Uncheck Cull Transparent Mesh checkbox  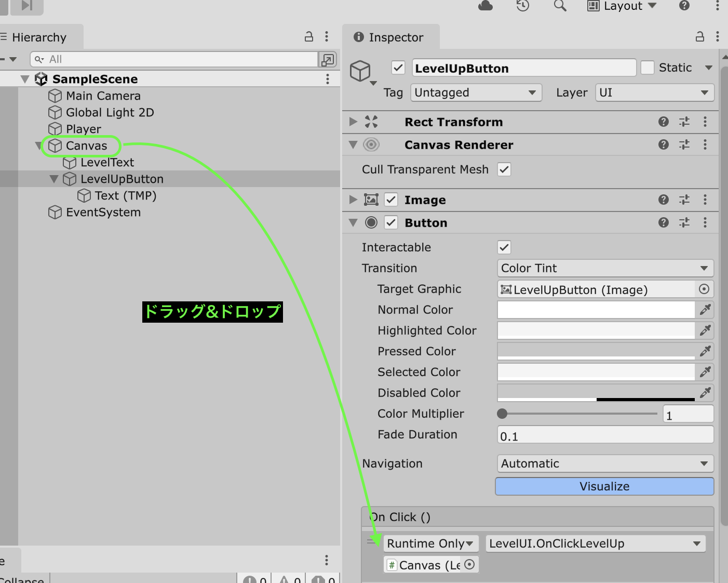click(x=504, y=169)
